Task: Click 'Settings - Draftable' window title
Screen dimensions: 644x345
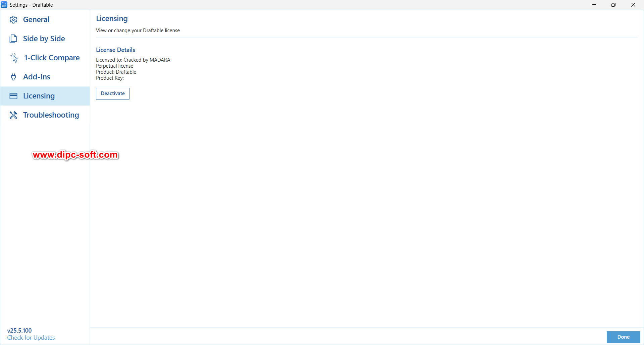Action: pyautogui.click(x=31, y=5)
